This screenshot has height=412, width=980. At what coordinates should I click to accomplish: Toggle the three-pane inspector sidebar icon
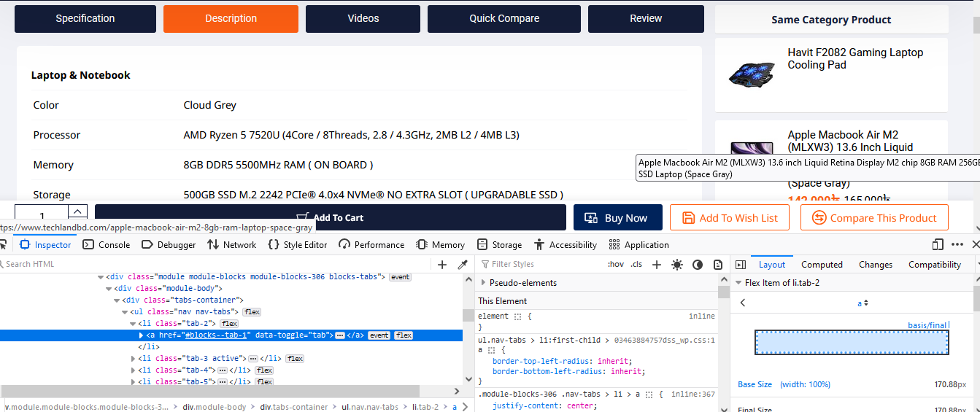tap(740, 265)
